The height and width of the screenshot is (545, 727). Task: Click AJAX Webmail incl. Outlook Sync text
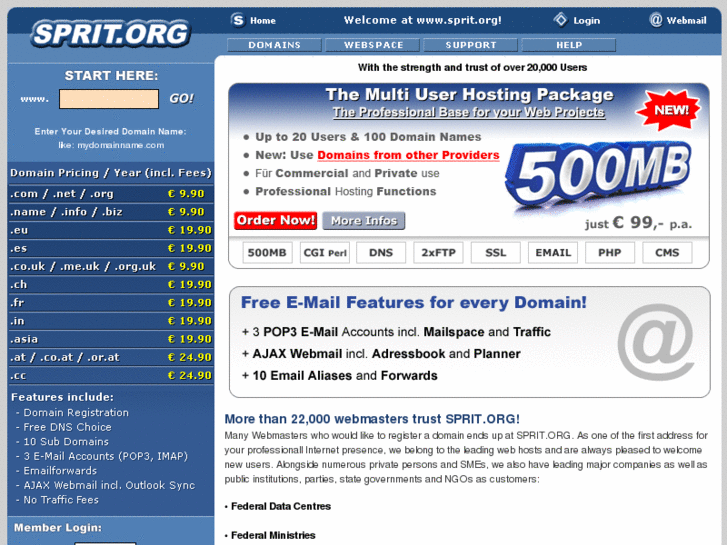(x=109, y=485)
